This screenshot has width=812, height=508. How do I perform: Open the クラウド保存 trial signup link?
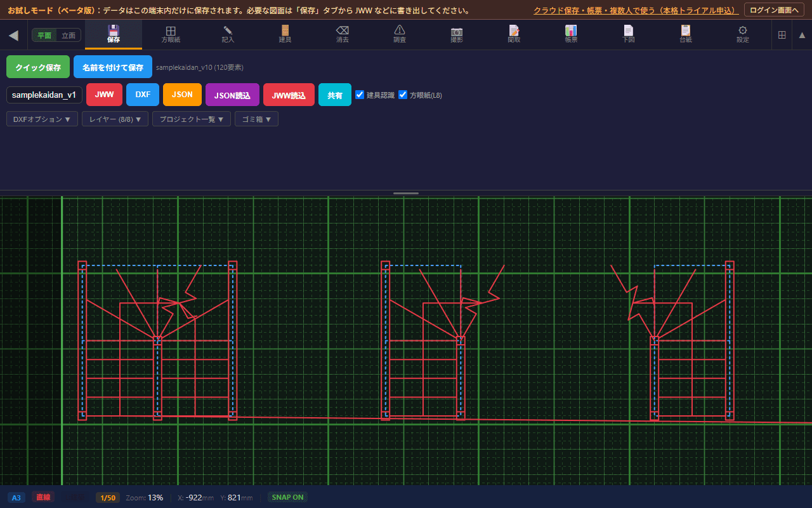tap(636, 11)
